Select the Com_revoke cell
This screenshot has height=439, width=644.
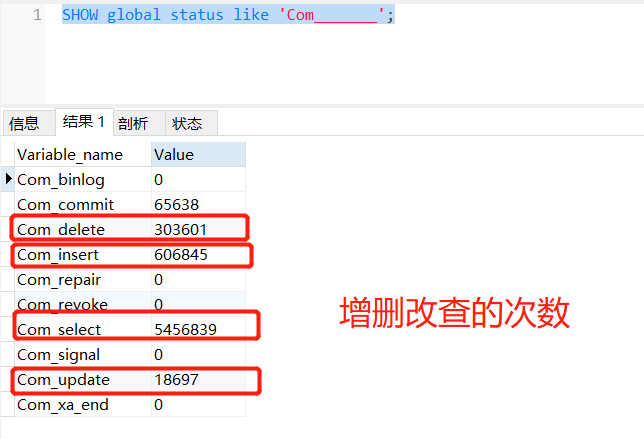(x=83, y=304)
